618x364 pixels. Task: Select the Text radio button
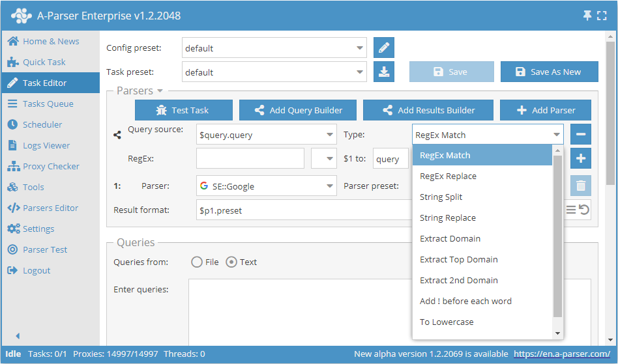[231, 262]
